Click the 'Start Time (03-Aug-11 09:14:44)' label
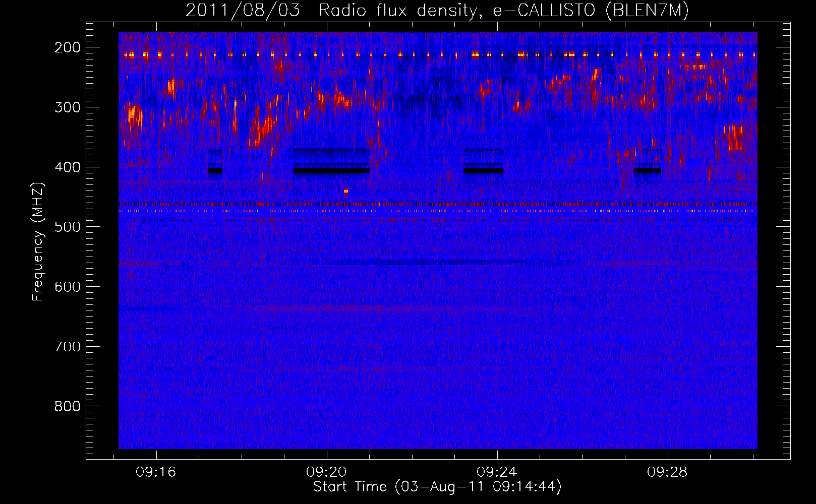Image resolution: width=816 pixels, height=504 pixels. tap(437, 487)
